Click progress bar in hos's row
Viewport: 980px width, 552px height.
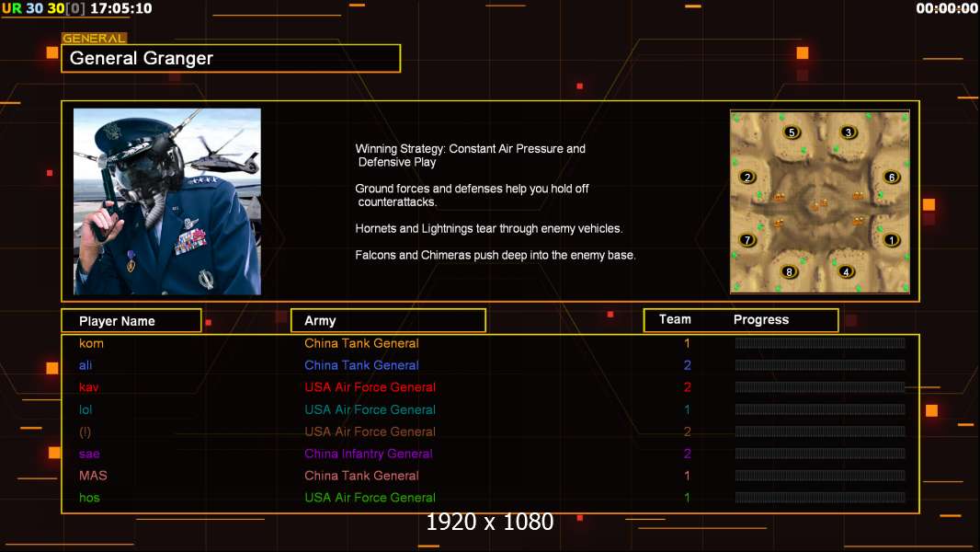pos(820,498)
